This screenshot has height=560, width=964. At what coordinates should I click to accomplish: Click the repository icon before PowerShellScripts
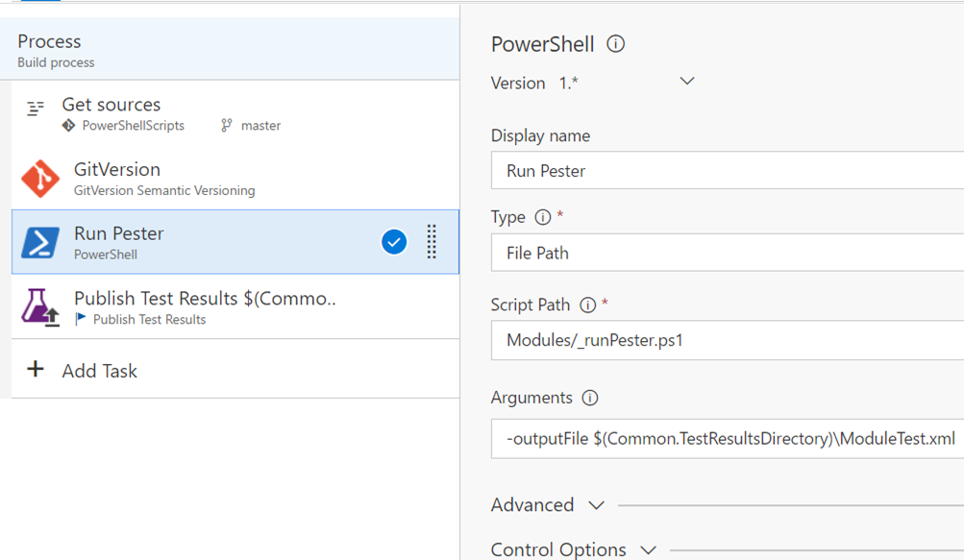[x=68, y=126]
